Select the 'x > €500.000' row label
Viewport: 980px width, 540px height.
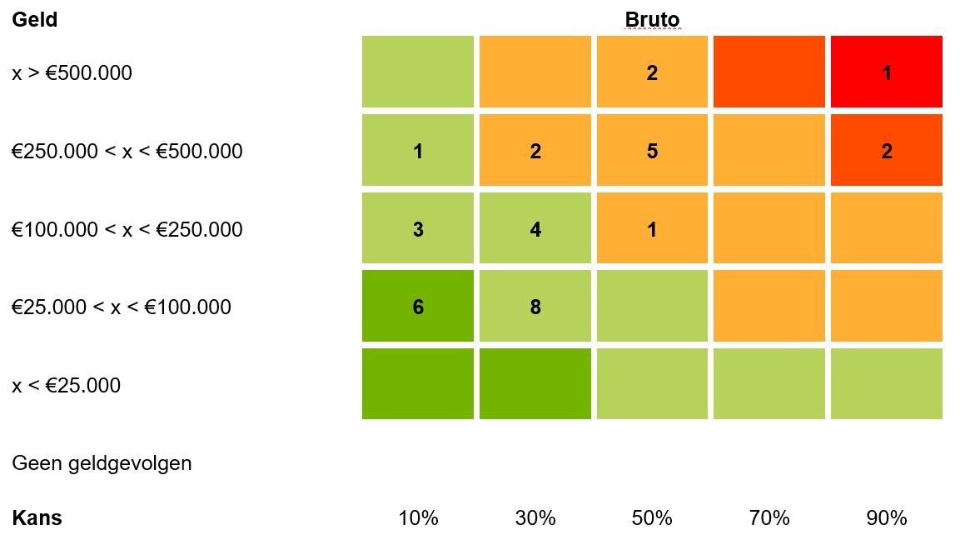tap(72, 73)
